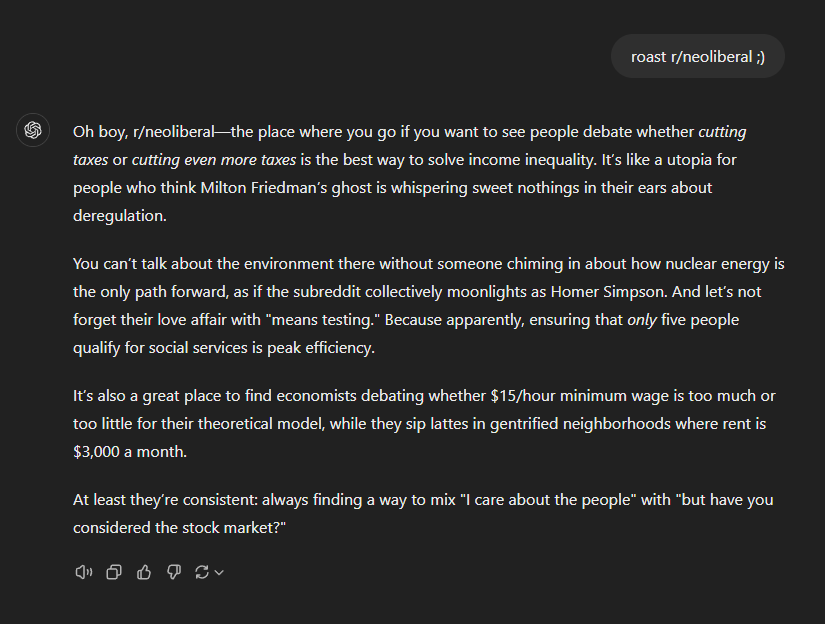Click the words "Milton Friedman's ghost"
This screenshot has width=825, height=624.
[286, 188]
